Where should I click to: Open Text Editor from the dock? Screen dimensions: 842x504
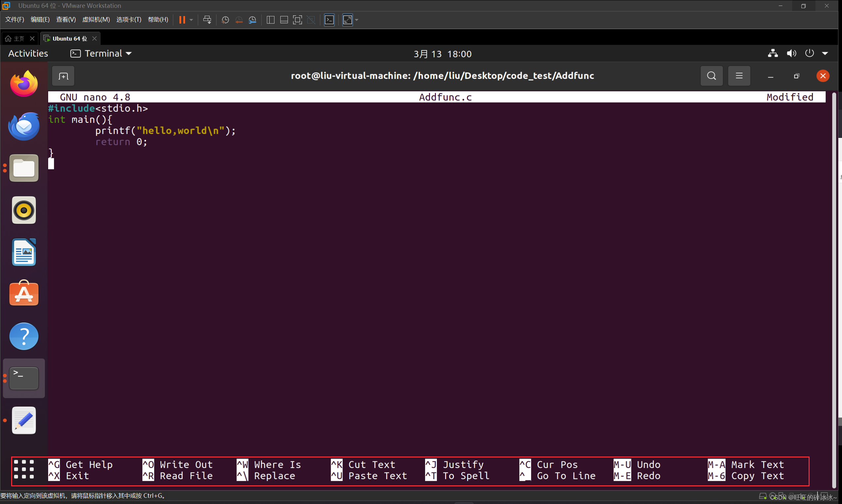tap(24, 420)
